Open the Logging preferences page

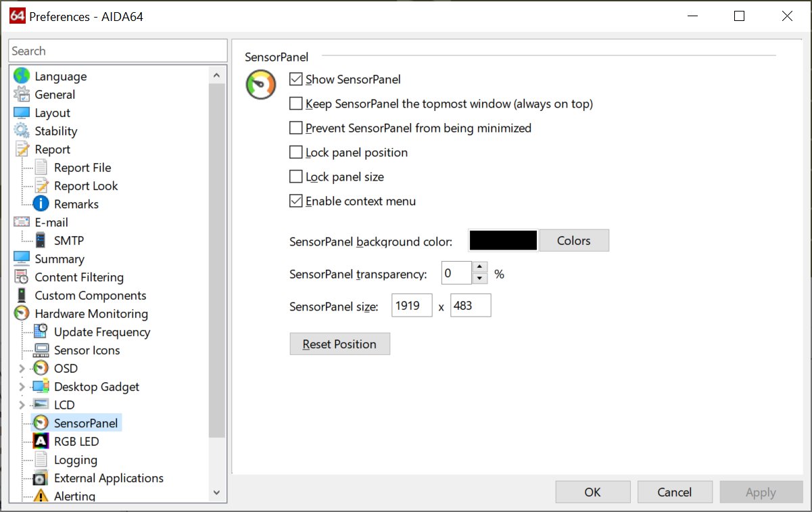(x=75, y=460)
